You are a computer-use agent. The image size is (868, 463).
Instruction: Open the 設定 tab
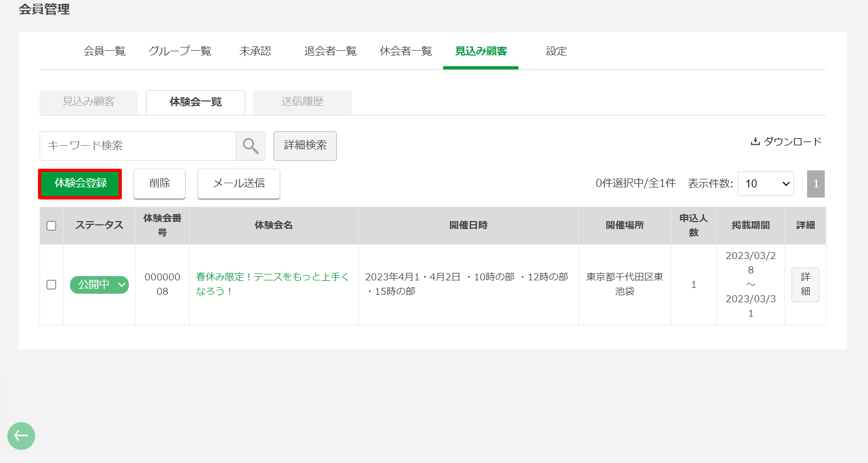pyautogui.click(x=556, y=51)
